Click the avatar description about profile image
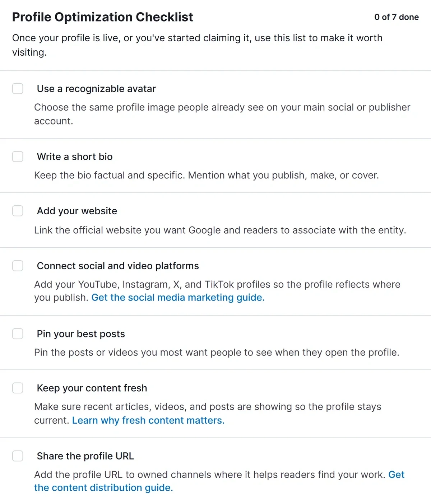 point(222,114)
